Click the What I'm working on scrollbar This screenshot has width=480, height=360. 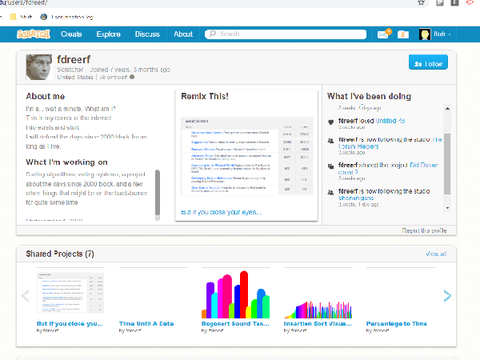click(x=157, y=195)
